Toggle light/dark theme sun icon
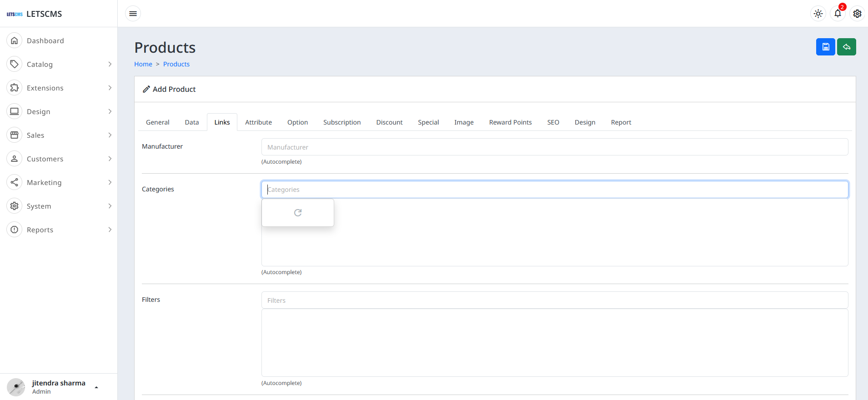868x400 pixels. coord(818,14)
